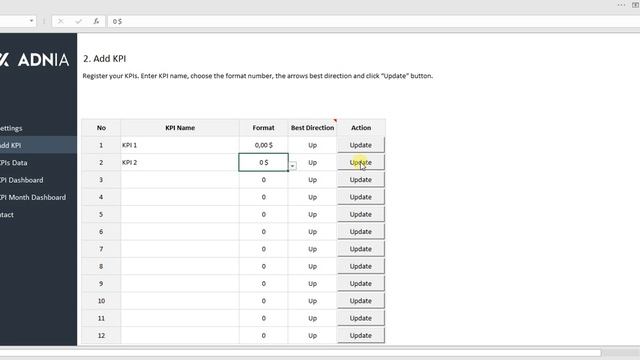Click the KPI Name column header

coord(180,128)
